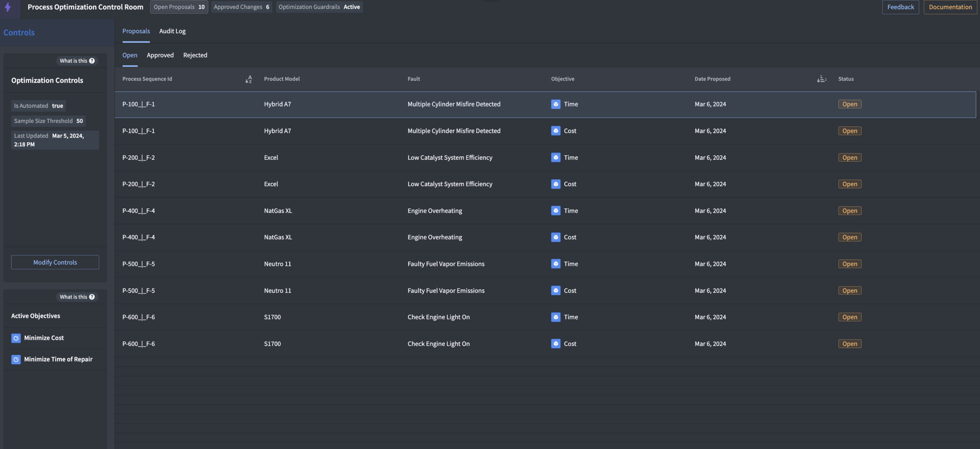Viewport: 980px width, 449px height.
Task: Click the Open Proposals 10 counter tag
Action: point(179,7)
